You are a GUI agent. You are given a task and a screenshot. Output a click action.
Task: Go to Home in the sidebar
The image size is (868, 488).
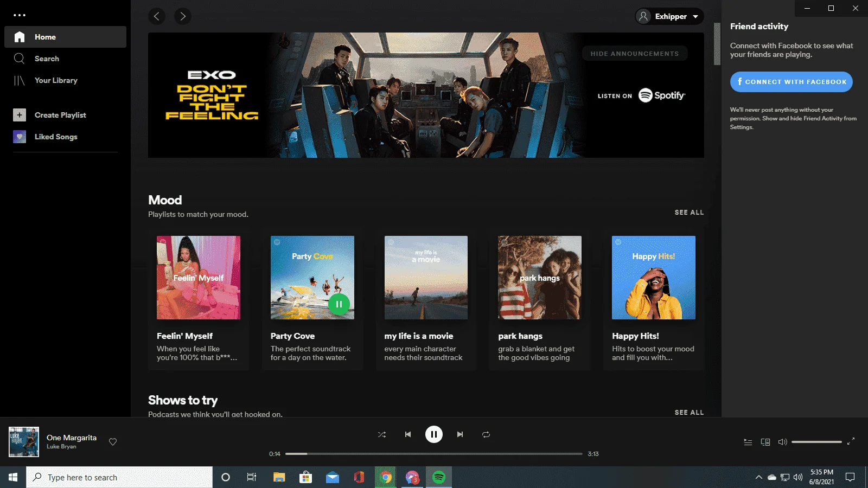coord(65,37)
